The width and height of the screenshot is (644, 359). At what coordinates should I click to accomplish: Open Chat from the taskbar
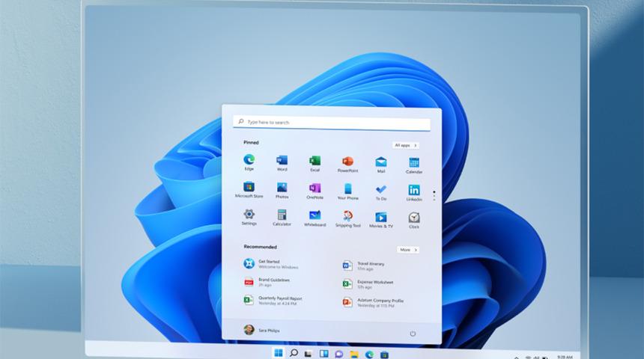point(338,354)
